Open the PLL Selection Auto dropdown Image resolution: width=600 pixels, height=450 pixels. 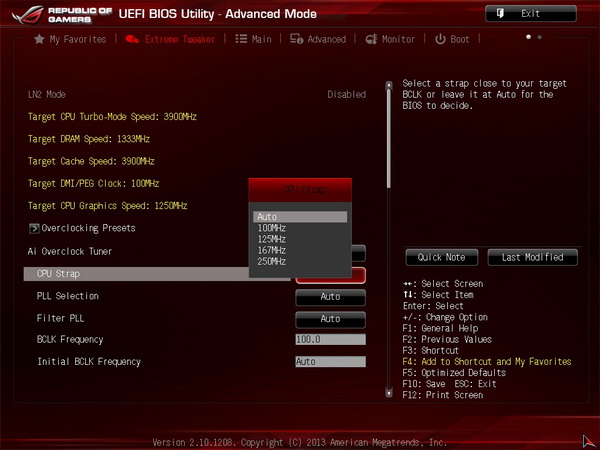[330, 297]
